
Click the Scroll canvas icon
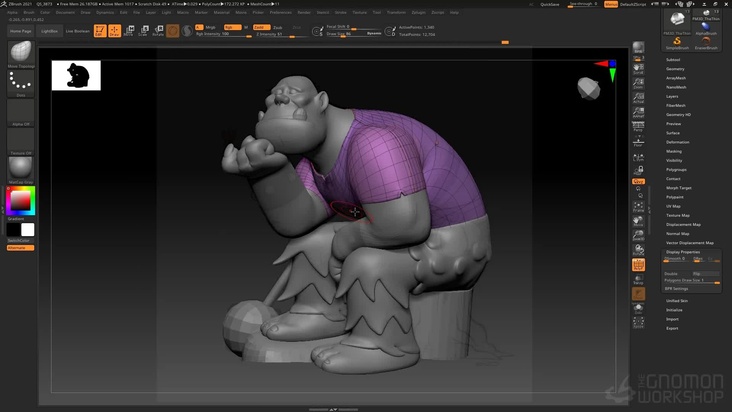[638, 69]
